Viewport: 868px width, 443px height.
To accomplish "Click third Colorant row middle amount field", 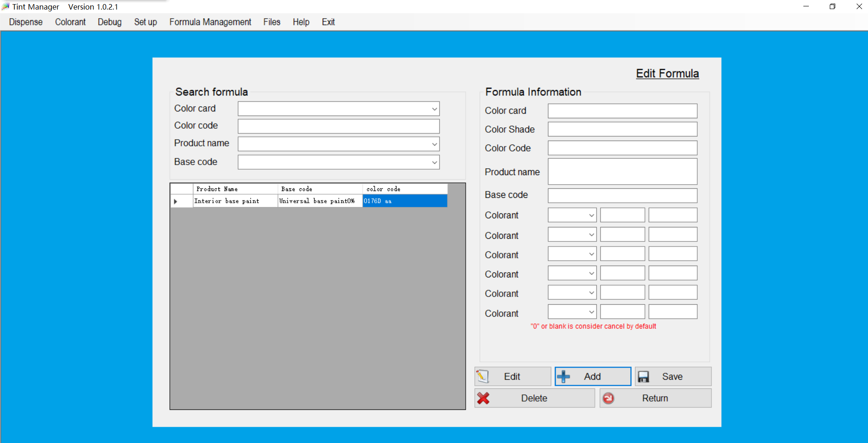I will click(x=623, y=254).
